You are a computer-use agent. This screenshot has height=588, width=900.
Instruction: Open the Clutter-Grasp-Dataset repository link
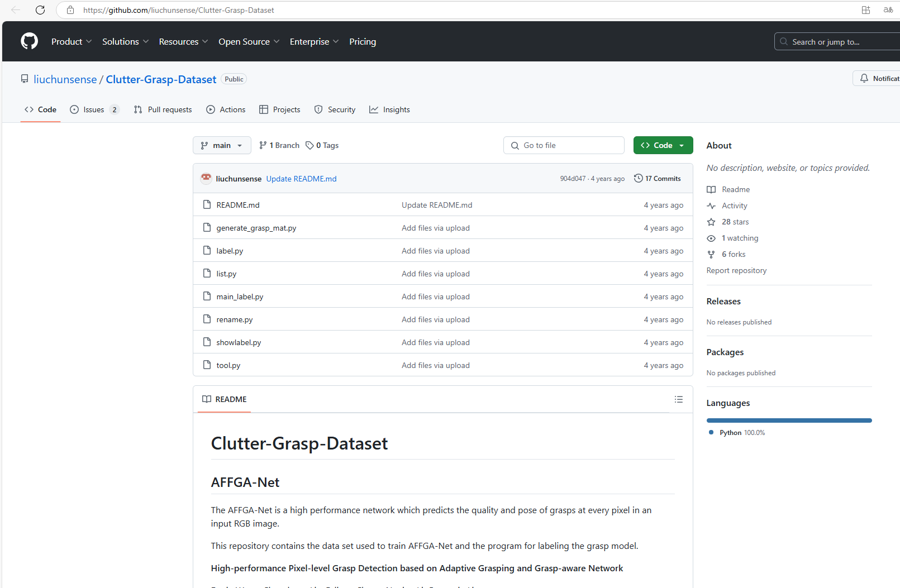point(161,79)
